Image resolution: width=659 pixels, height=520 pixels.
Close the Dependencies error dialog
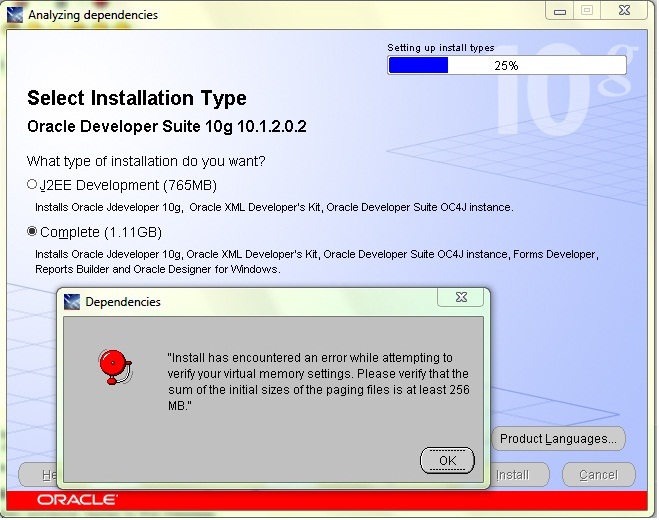coord(461,298)
